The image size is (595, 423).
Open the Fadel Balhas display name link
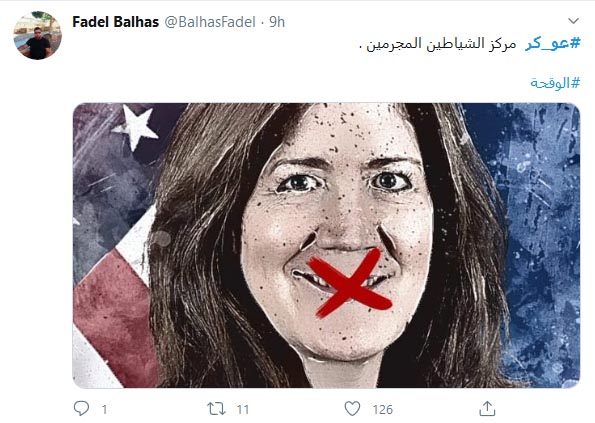(x=116, y=22)
